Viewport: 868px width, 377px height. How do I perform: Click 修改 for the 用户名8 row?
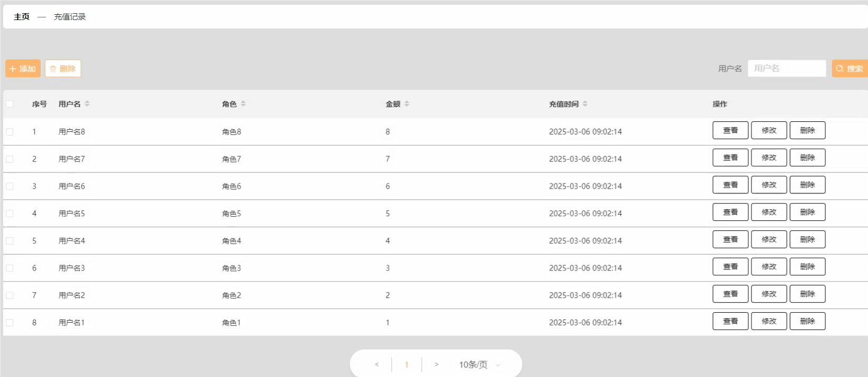click(769, 130)
